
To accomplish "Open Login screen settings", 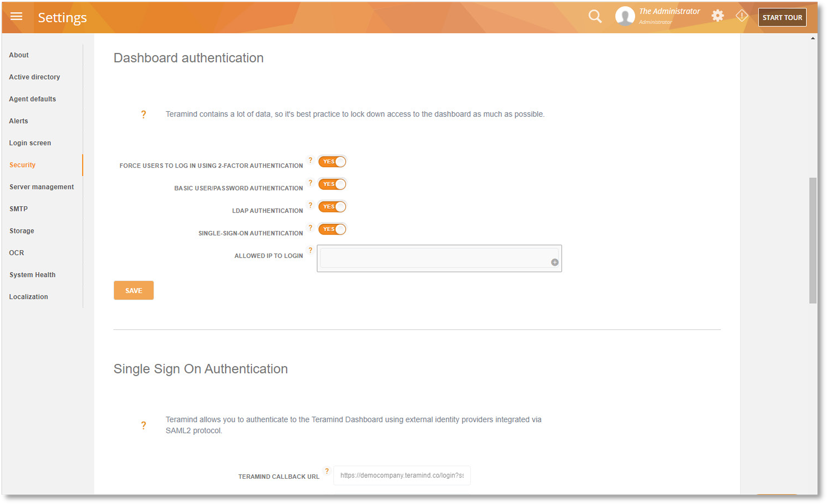I will coord(30,143).
